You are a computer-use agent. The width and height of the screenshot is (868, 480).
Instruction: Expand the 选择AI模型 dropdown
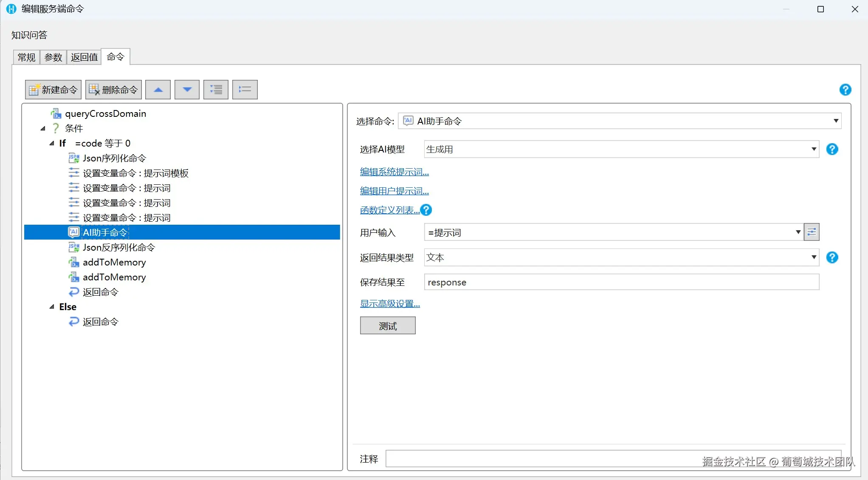pos(813,150)
